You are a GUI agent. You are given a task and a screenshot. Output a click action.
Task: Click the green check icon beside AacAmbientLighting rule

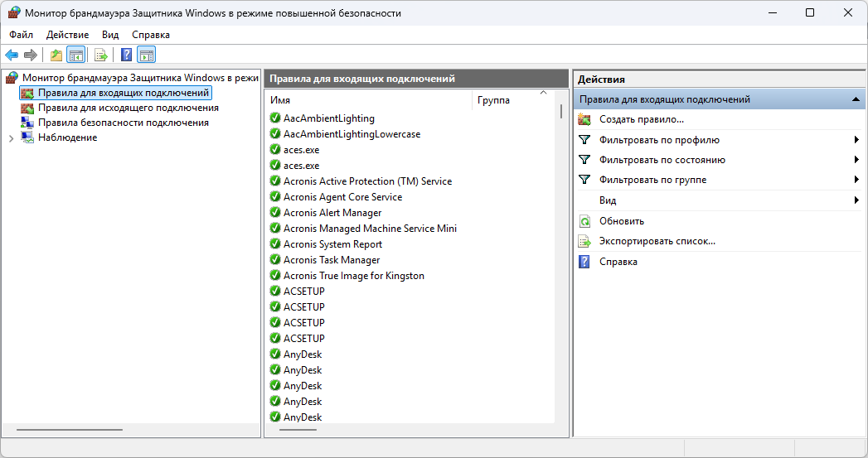pos(275,118)
